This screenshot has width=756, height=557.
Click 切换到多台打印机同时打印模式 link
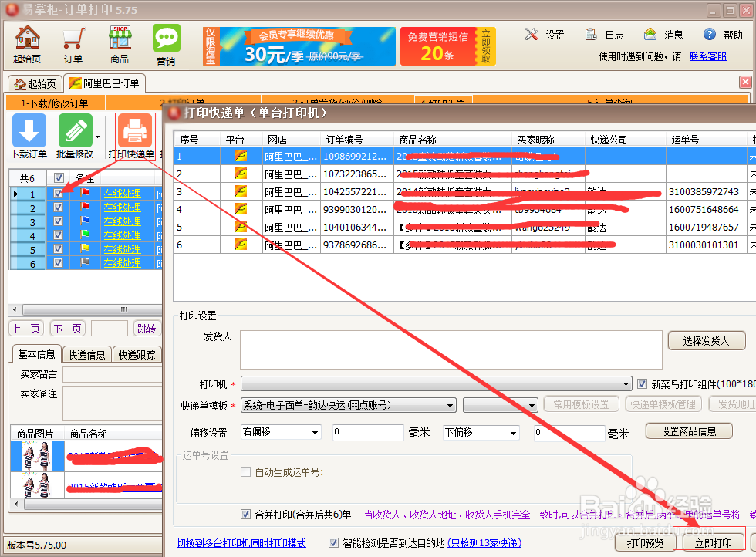pos(241,543)
